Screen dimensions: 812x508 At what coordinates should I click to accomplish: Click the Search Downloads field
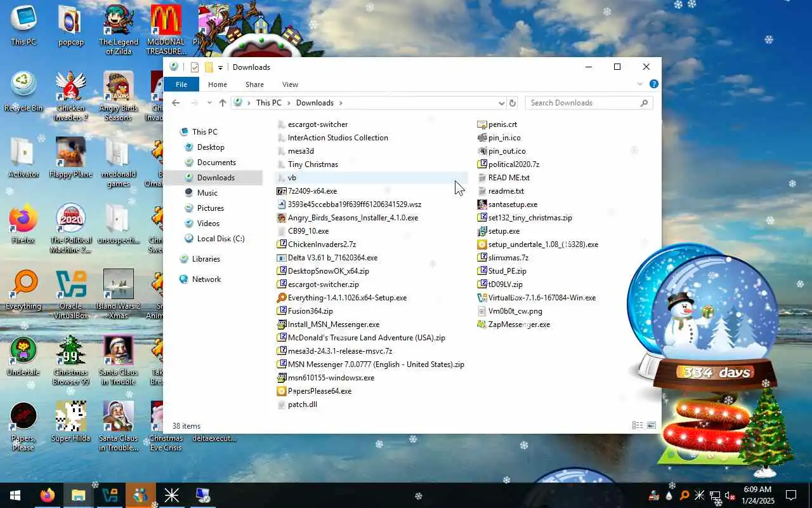coord(588,103)
